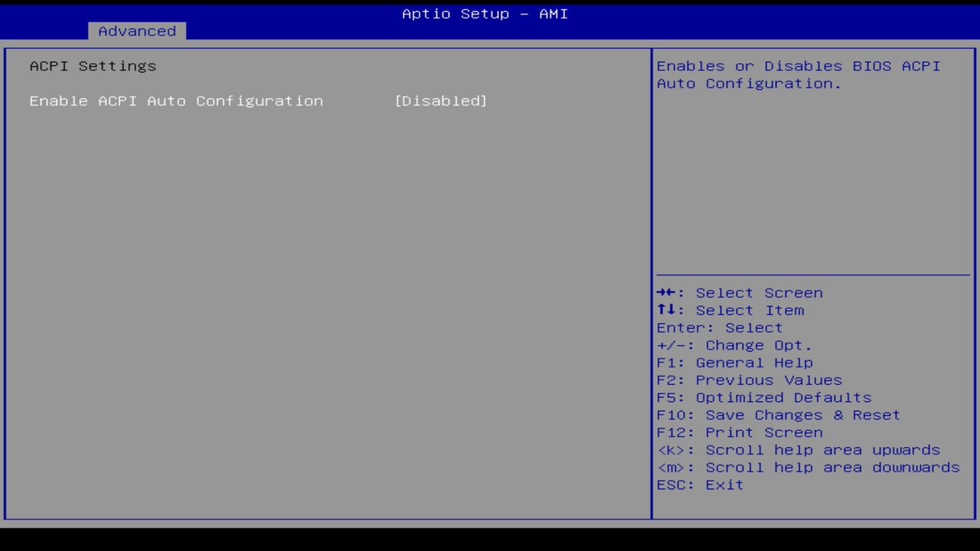Select the Enable ACPI Auto Configuration setting

coord(176,100)
